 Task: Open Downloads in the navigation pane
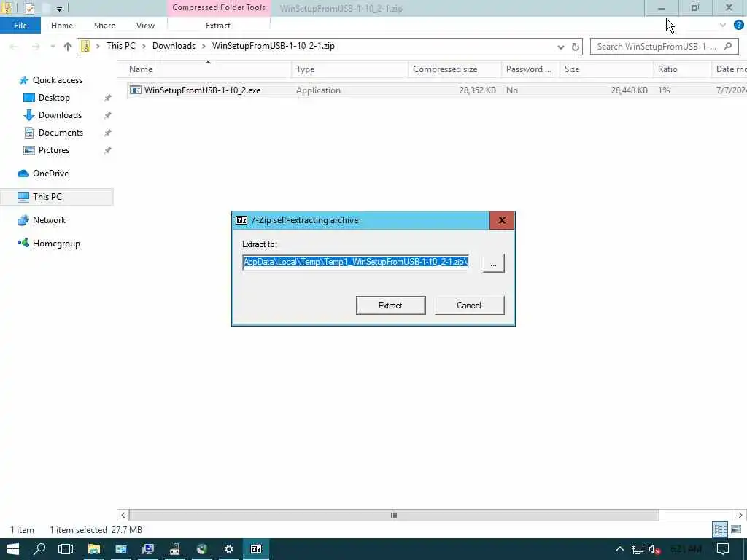[x=60, y=115]
